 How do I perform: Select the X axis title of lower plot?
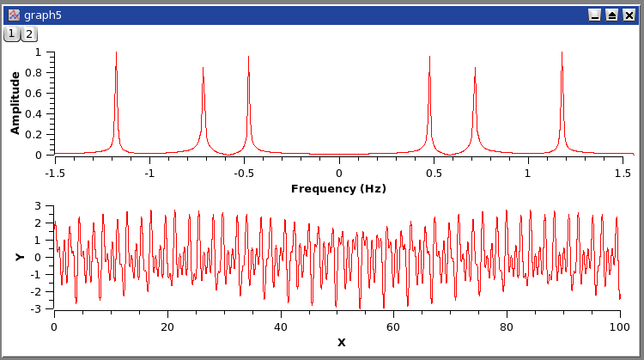coord(341,342)
